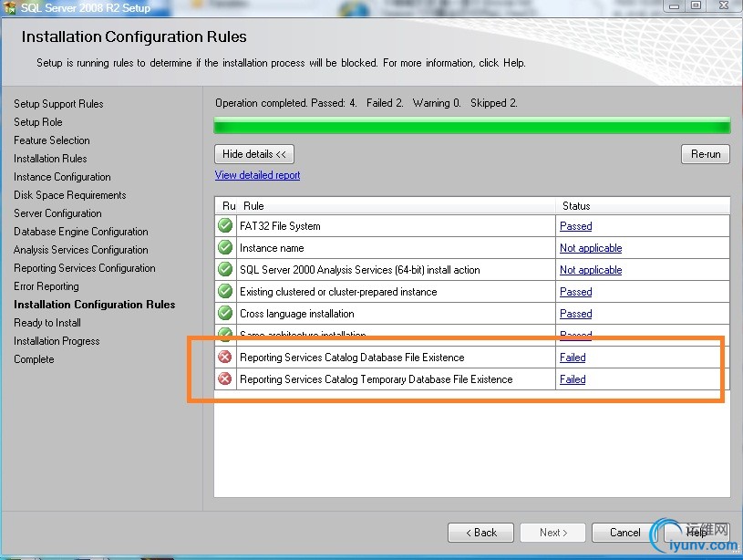Image resolution: width=743 pixels, height=560 pixels.
Task: Select the Error Reporting step
Action: pyautogui.click(x=46, y=286)
